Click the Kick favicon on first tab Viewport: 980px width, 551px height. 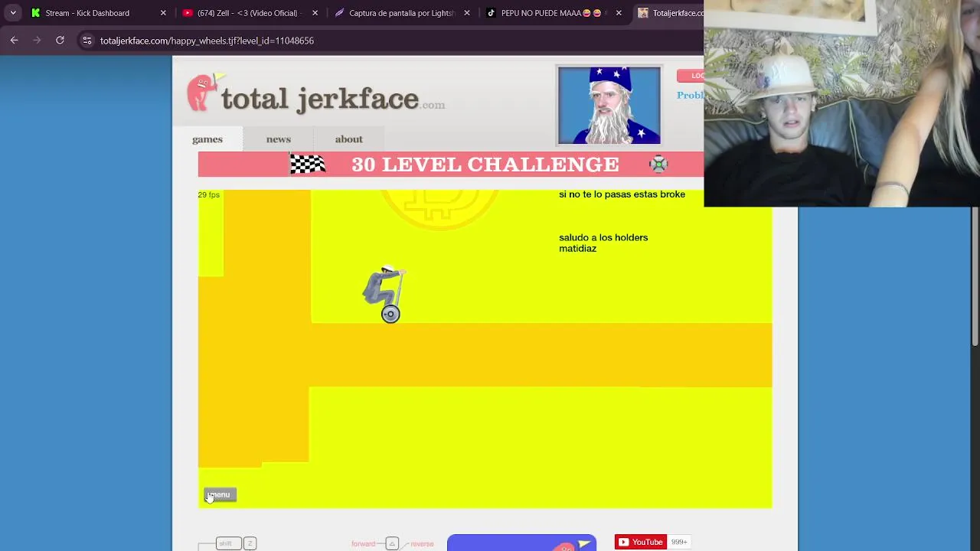pyautogui.click(x=35, y=13)
